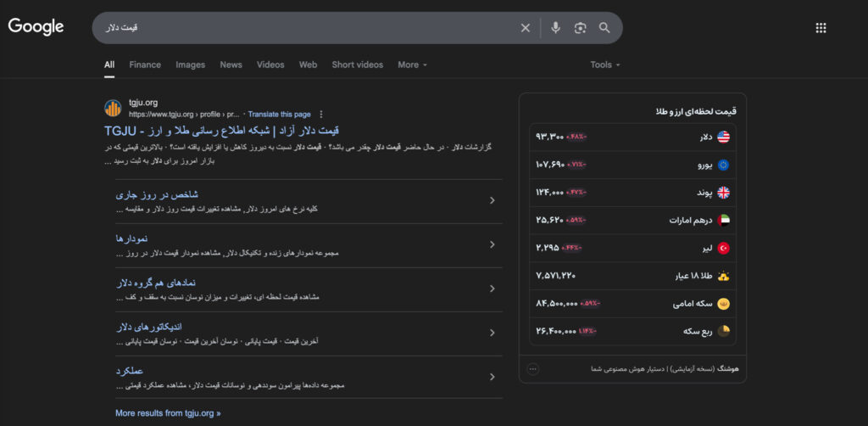Click the دلار currency label
This screenshot has width=868, height=426.
(706, 137)
